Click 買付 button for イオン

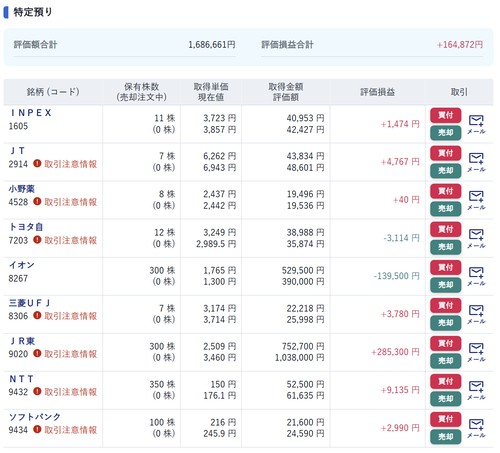(445, 267)
